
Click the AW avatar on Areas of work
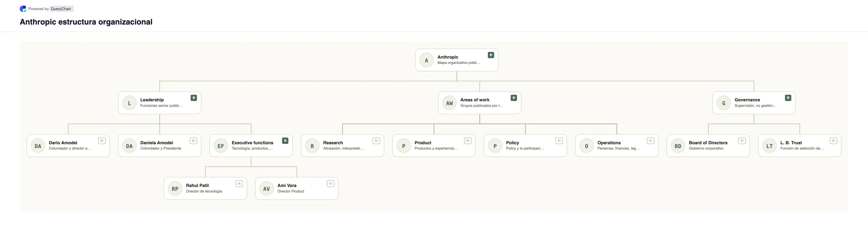point(449,103)
